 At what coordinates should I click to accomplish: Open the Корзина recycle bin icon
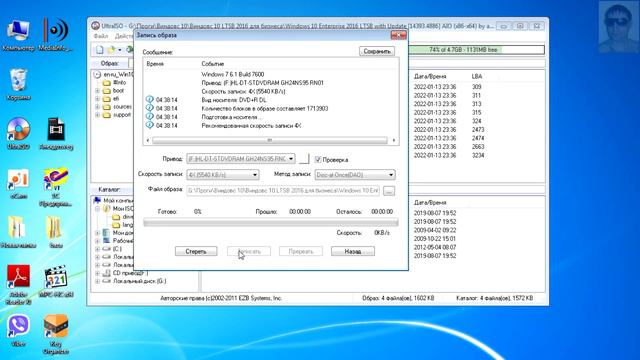pos(18,84)
